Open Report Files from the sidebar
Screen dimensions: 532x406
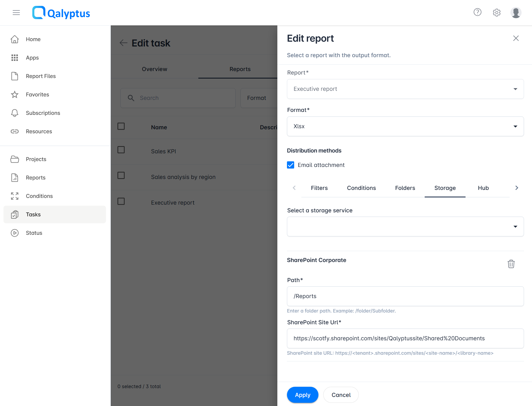[x=41, y=76]
